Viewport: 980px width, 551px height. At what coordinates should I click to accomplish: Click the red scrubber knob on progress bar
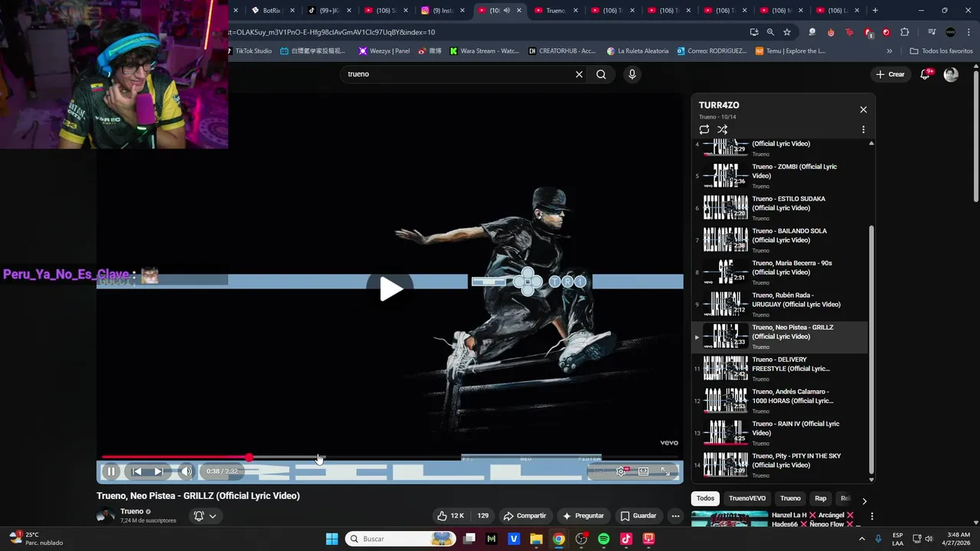pyautogui.click(x=249, y=458)
